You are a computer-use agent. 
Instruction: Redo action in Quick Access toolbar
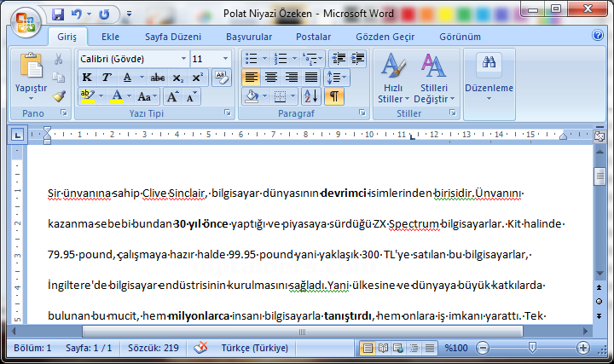(104, 14)
